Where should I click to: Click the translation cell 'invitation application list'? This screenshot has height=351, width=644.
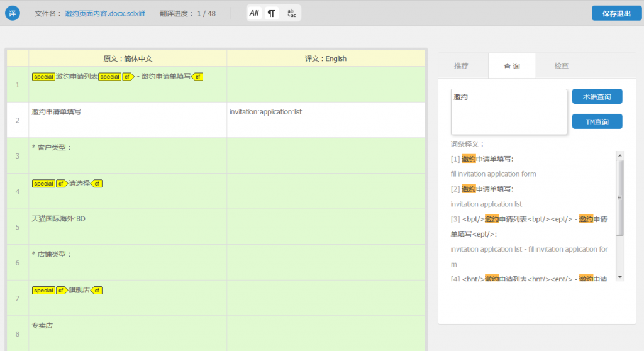pyautogui.click(x=325, y=120)
